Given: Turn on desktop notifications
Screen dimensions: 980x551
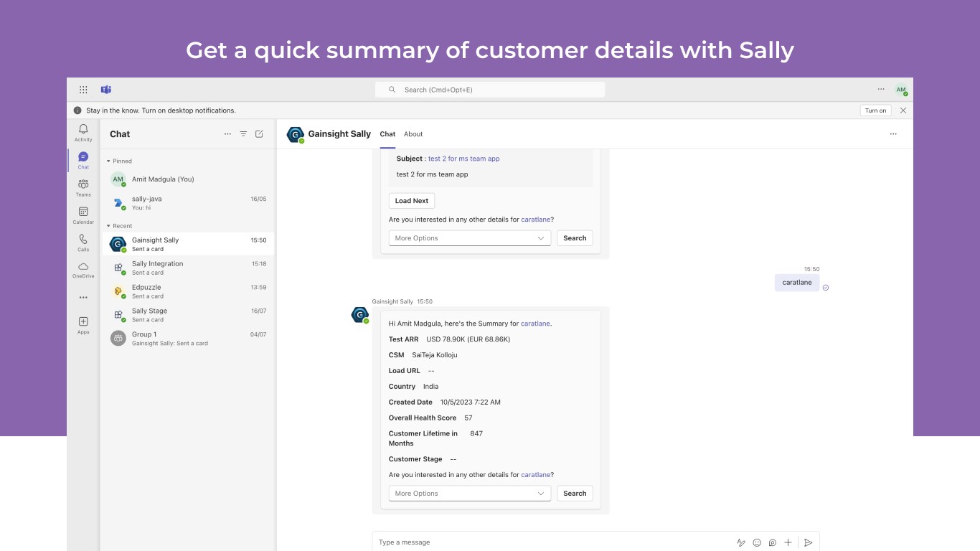Looking at the screenshot, I should (875, 110).
